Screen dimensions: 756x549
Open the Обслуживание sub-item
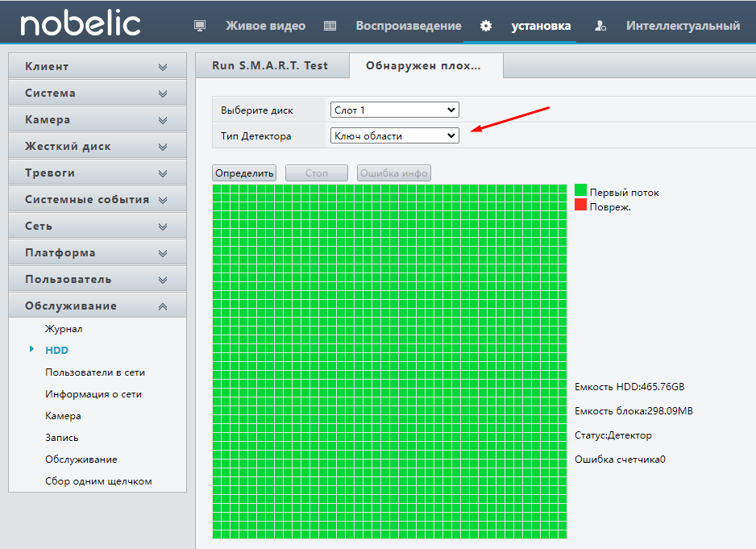(81, 460)
